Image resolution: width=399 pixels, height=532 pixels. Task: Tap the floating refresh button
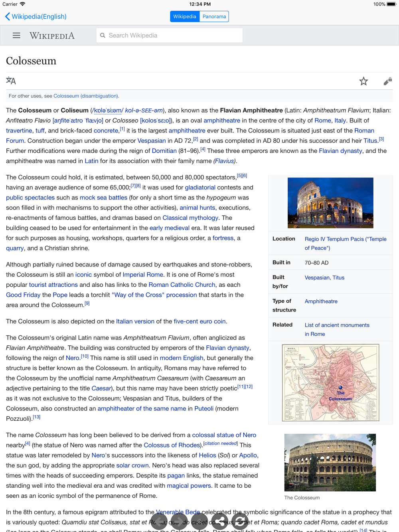click(x=240, y=521)
